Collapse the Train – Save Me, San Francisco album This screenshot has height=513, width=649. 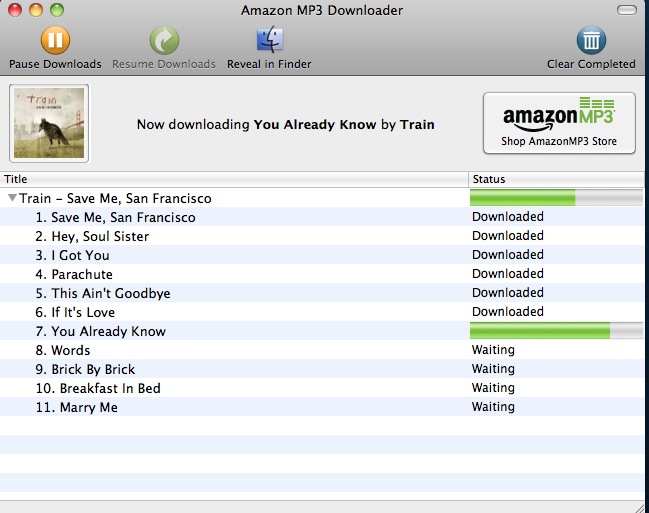[x=12, y=198]
